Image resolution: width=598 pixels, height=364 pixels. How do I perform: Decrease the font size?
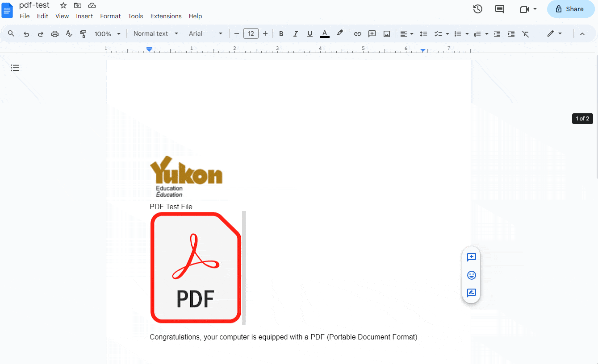[x=237, y=33]
